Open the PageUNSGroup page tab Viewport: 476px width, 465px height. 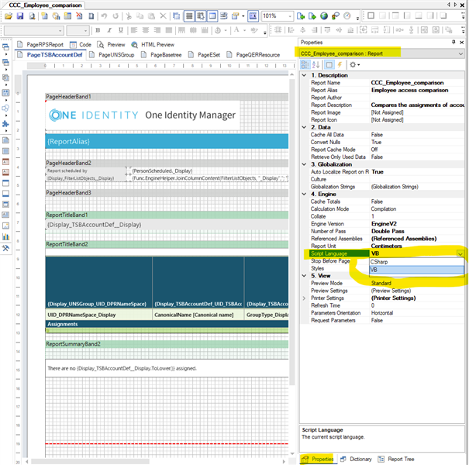(x=112, y=55)
